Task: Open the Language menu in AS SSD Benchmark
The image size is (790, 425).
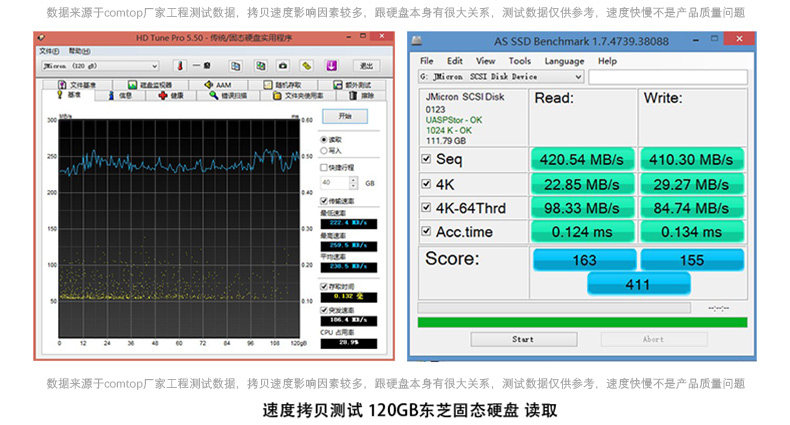Action: [564, 61]
